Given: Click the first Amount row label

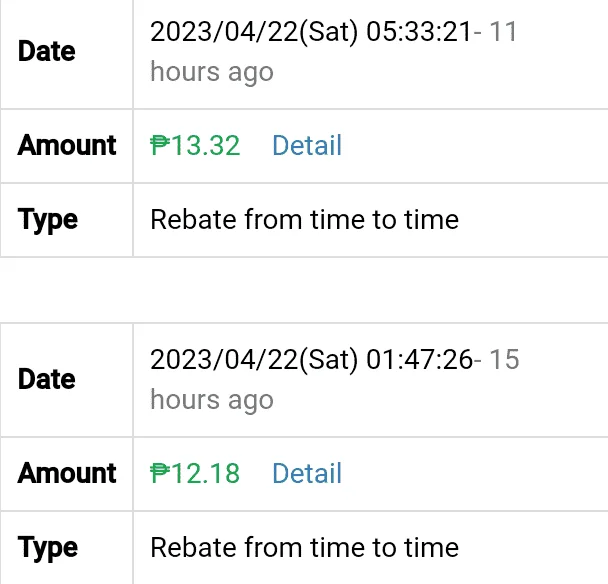Looking at the screenshot, I should coord(67,145).
